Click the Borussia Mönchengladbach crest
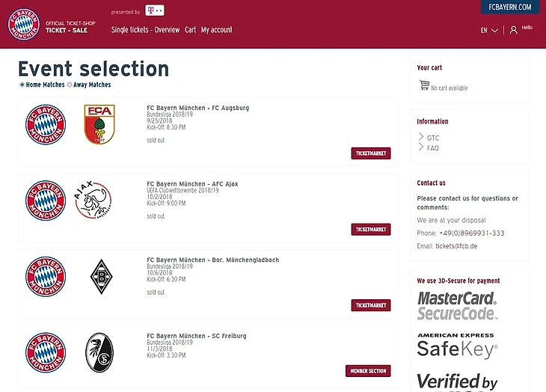The image size is (546, 392). [101, 277]
